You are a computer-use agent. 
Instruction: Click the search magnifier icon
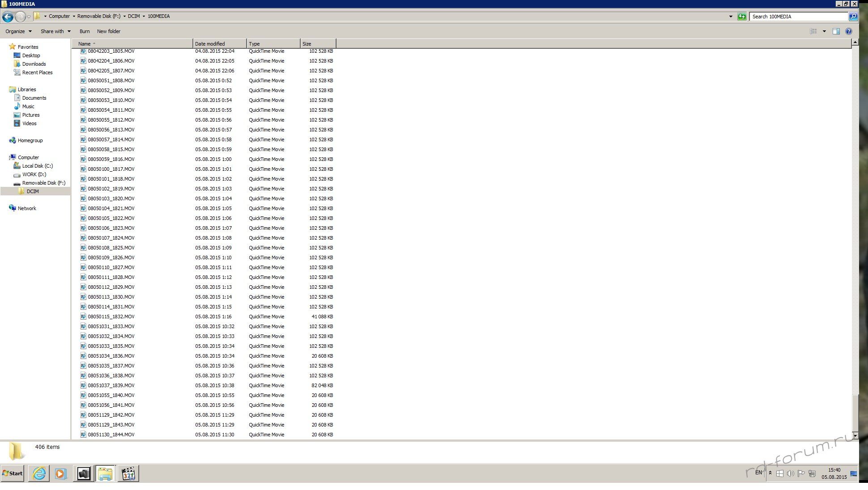pyautogui.click(x=853, y=17)
